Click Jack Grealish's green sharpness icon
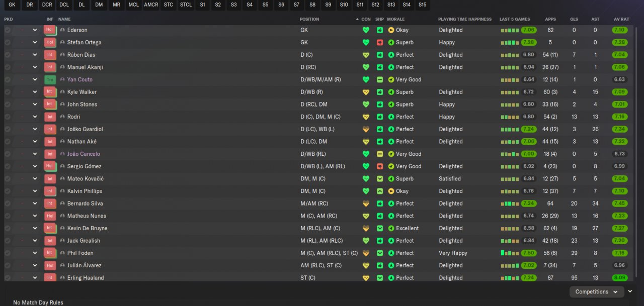Image resolution: width=644 pixels, height=306 pixels. (379, 241)
